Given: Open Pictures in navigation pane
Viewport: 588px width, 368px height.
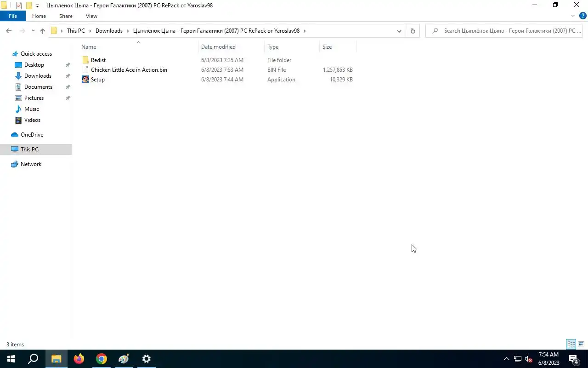Looking at the screenshot, I should 34,98.
